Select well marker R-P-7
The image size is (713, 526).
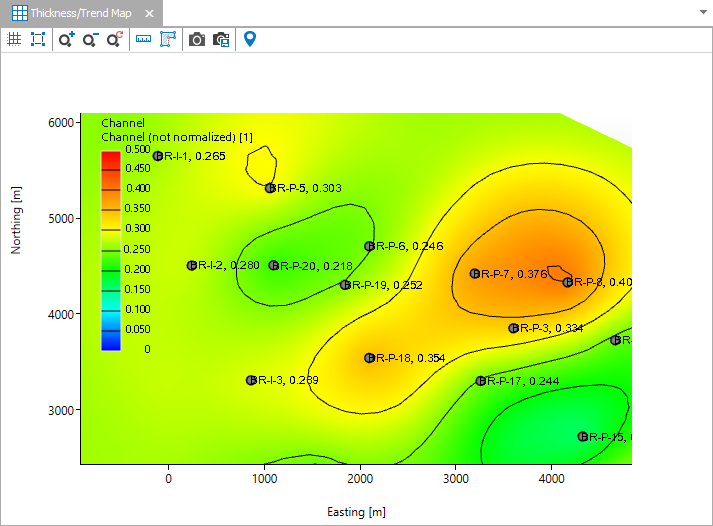(x=476, y=273)
